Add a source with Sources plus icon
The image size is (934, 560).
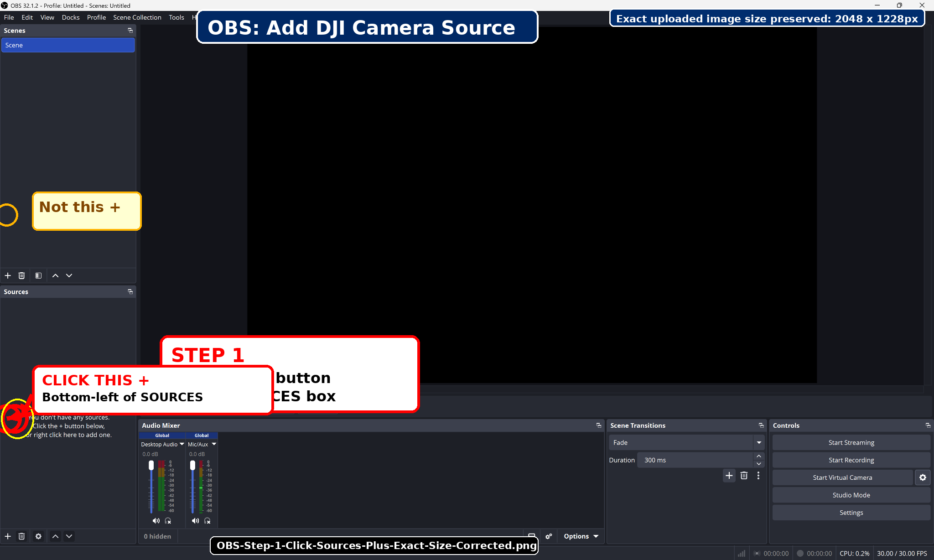(8, 536)
